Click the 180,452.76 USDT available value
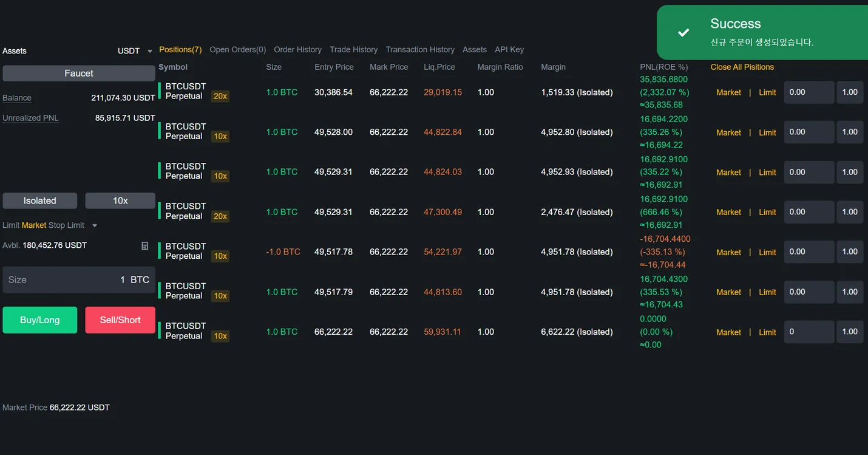The width and height of the screenshot is (868, 455). click(x=55, y=245)
